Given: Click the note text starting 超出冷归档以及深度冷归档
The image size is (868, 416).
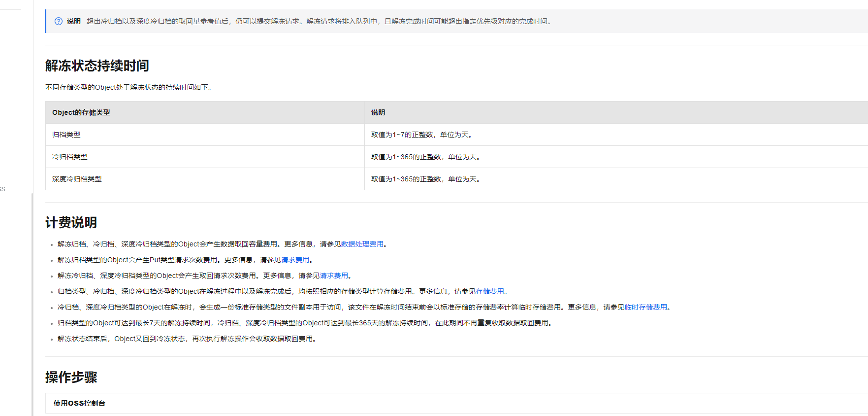Looking at the screenshot, I should click(320, 21).
